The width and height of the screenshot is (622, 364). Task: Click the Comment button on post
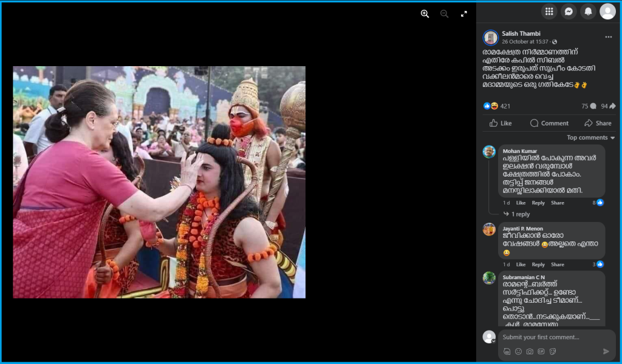pyautogui.click(x=549, y=123)
